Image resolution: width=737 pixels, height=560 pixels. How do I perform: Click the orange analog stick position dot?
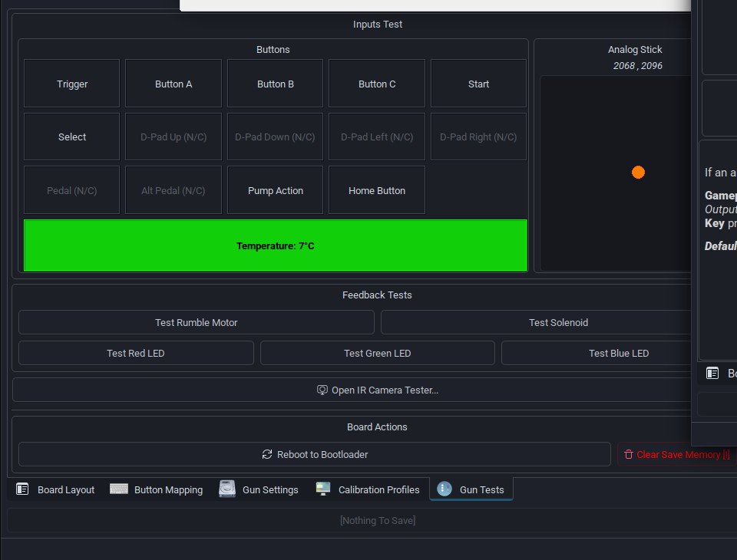(638, 173)
